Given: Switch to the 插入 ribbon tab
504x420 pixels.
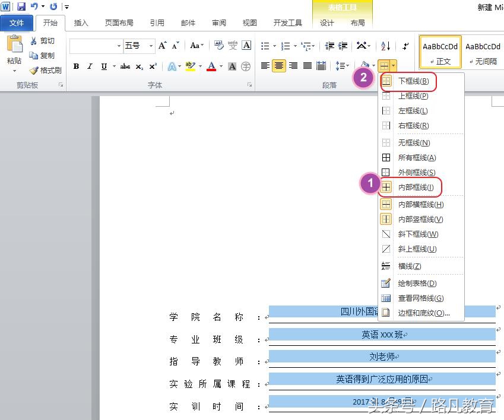Looking at the screenshot, I should coord(81,23).
